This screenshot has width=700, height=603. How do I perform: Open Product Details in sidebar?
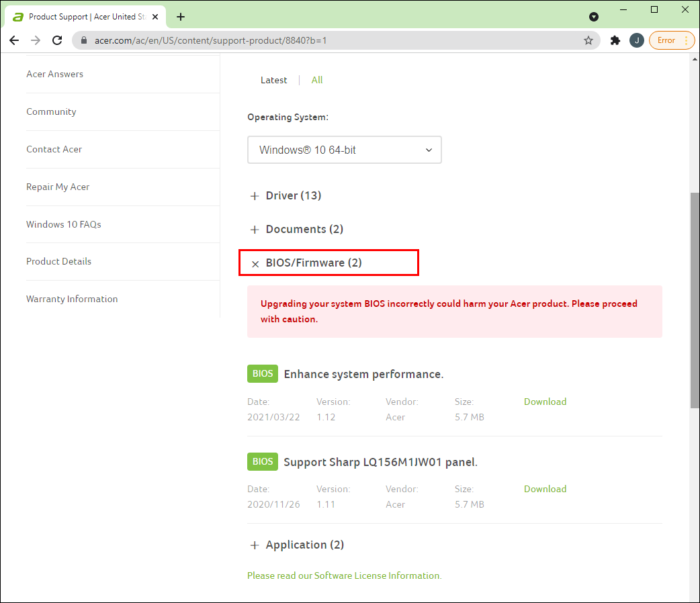click(59, 261)
